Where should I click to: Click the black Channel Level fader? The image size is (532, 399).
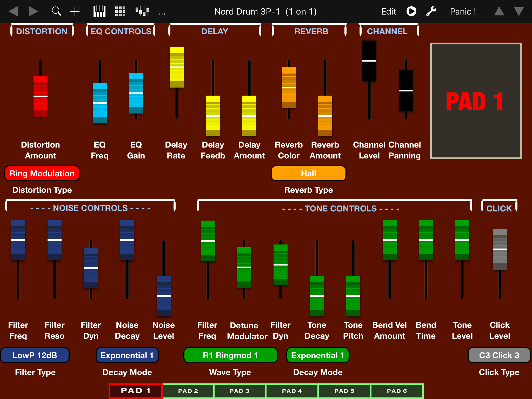point(369,61)
